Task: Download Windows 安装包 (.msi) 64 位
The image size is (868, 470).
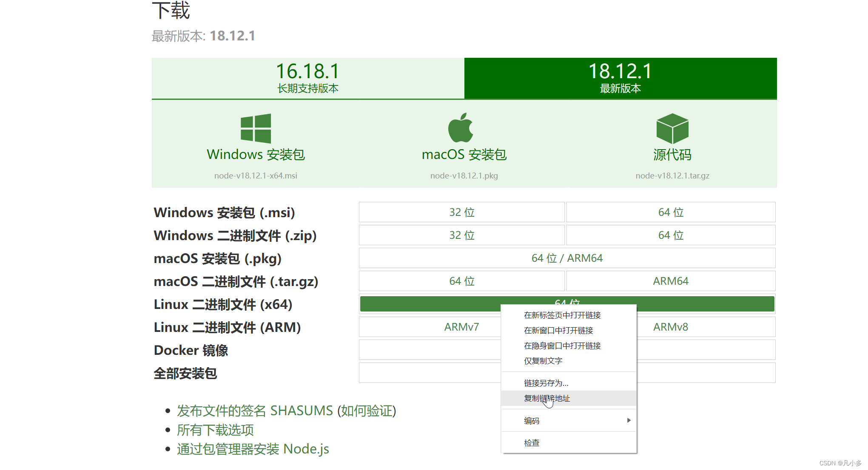Action: [x=671, y=212]
